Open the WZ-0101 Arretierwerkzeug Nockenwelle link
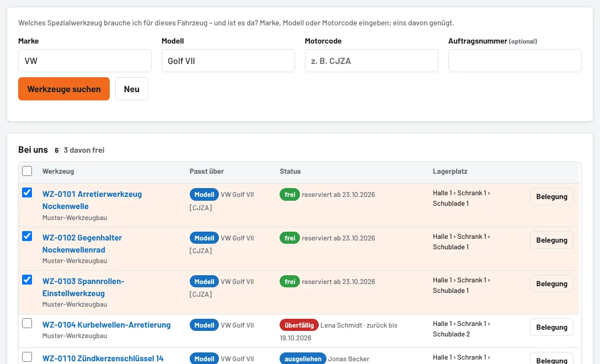 (x=92, y=200)
